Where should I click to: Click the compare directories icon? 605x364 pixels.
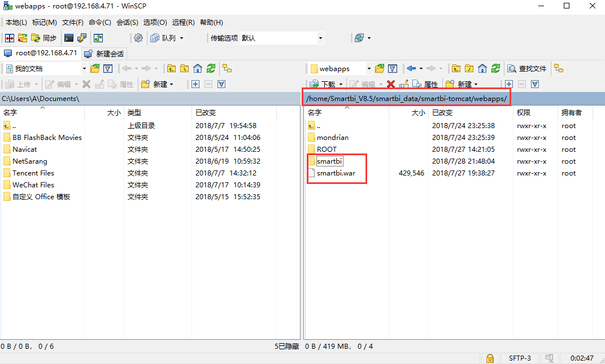10,38
